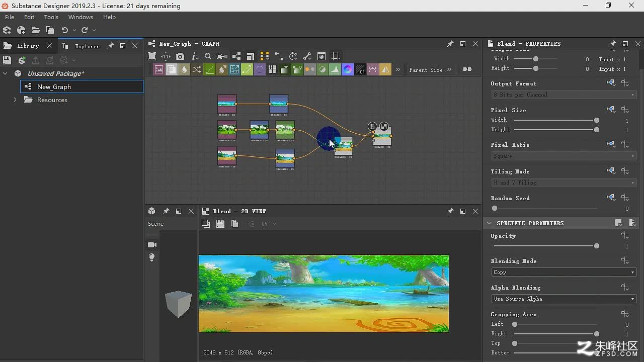Viewport: 644px width, 362px height.
Task: Add a Bitmap node from node bar
Action: pos(159,69)
